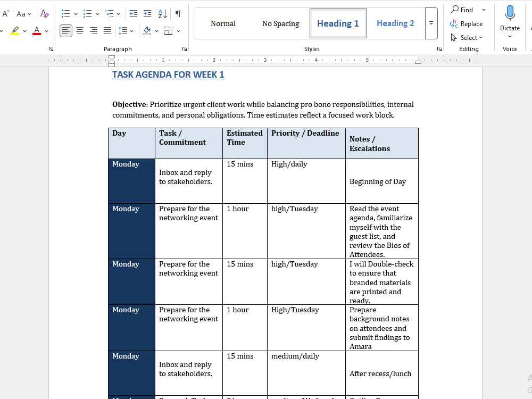
Task: Decrease paragraph indent
Action: 134,14
